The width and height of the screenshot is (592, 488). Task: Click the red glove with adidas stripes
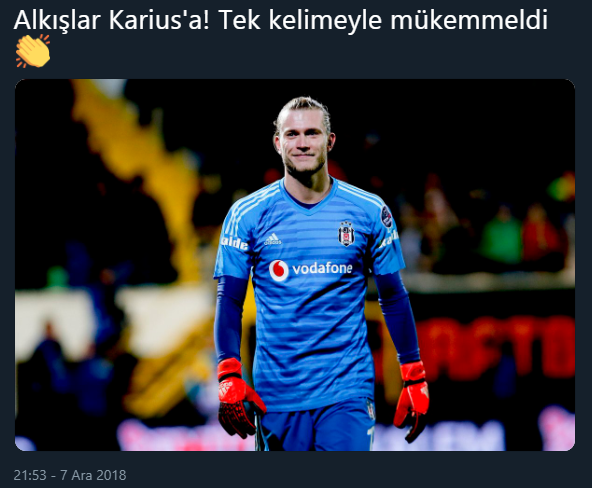tap(239, 398)
